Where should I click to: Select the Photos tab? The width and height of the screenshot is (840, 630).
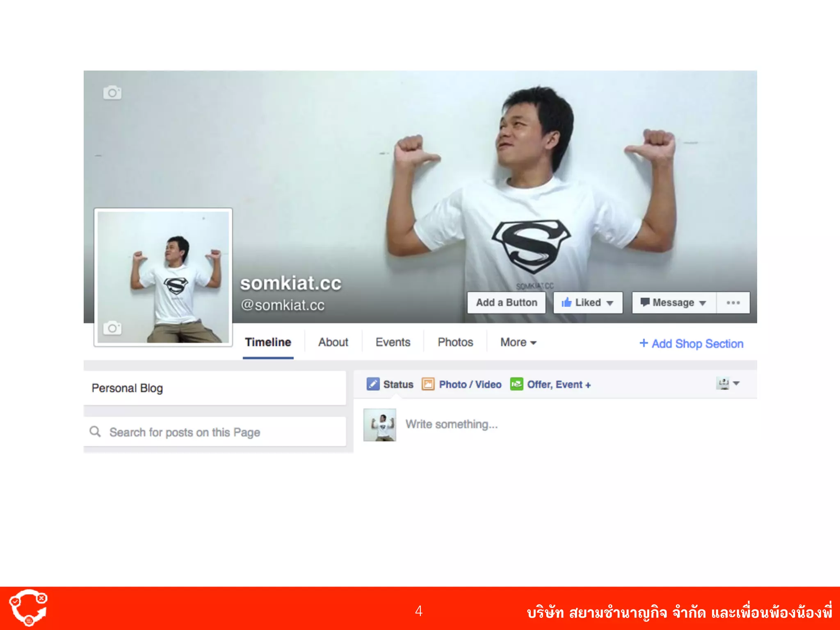455,342
